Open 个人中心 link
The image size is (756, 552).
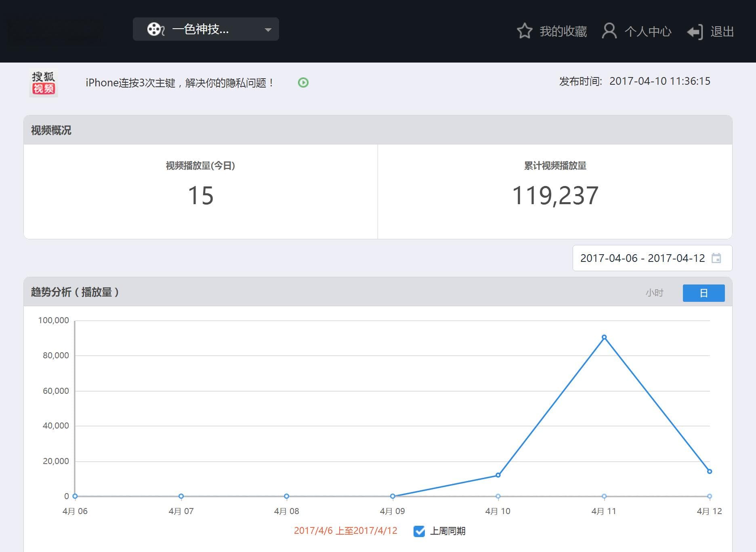click(x=648, y=31)
